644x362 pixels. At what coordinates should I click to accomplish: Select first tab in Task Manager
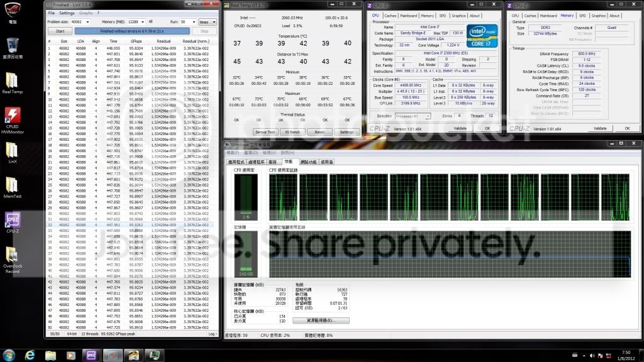[x=236, y=162]
